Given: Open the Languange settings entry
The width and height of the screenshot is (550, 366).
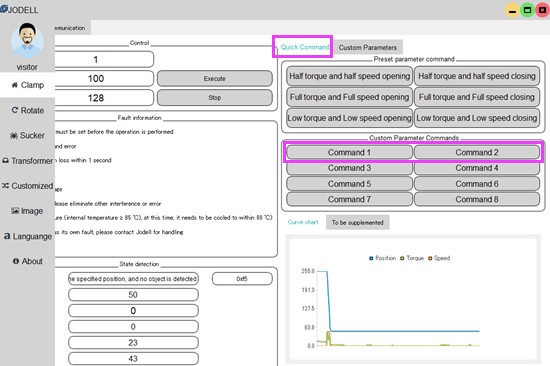Looking at the screenshot, I should coord(27,236).
